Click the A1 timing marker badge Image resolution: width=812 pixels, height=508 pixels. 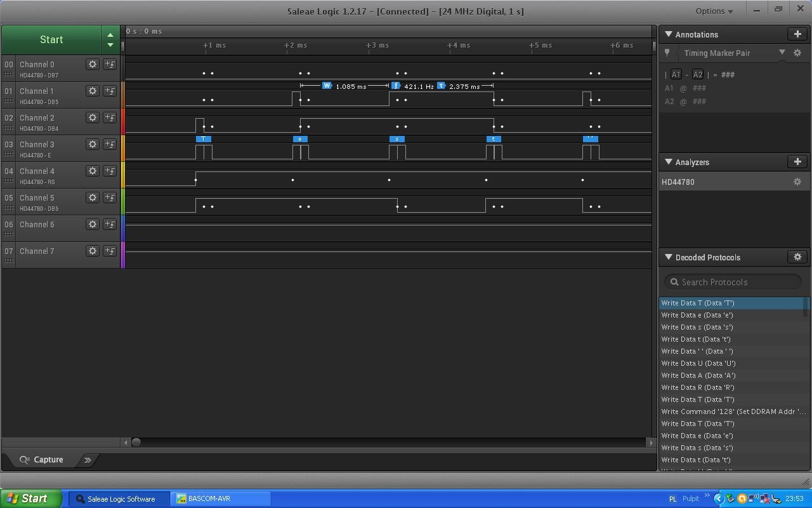676,75
